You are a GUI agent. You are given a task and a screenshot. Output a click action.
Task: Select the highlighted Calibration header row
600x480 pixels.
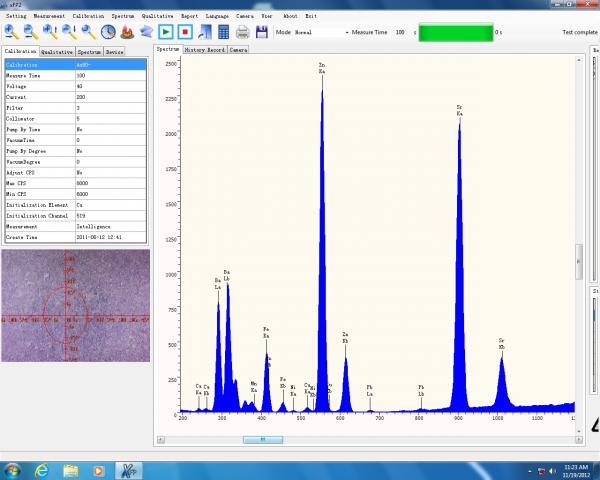pos(75,65)
